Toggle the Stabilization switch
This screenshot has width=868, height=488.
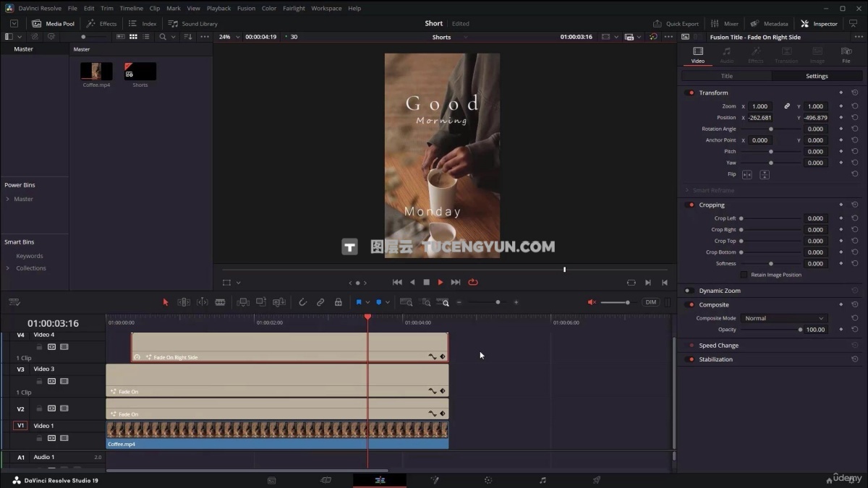click(x=689, y=359)
